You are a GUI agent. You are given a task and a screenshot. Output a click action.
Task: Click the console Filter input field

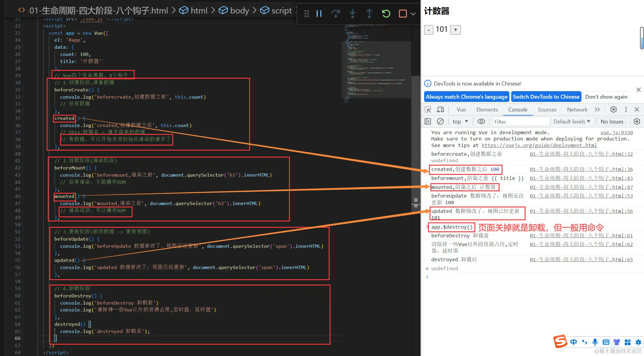point(521,122)
